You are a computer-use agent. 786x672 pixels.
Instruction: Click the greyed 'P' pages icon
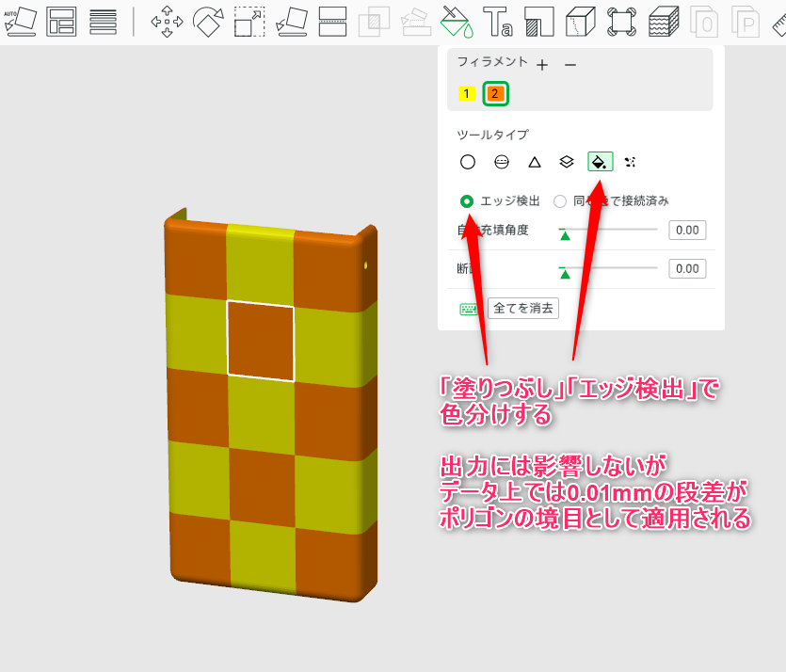[746, 22]
